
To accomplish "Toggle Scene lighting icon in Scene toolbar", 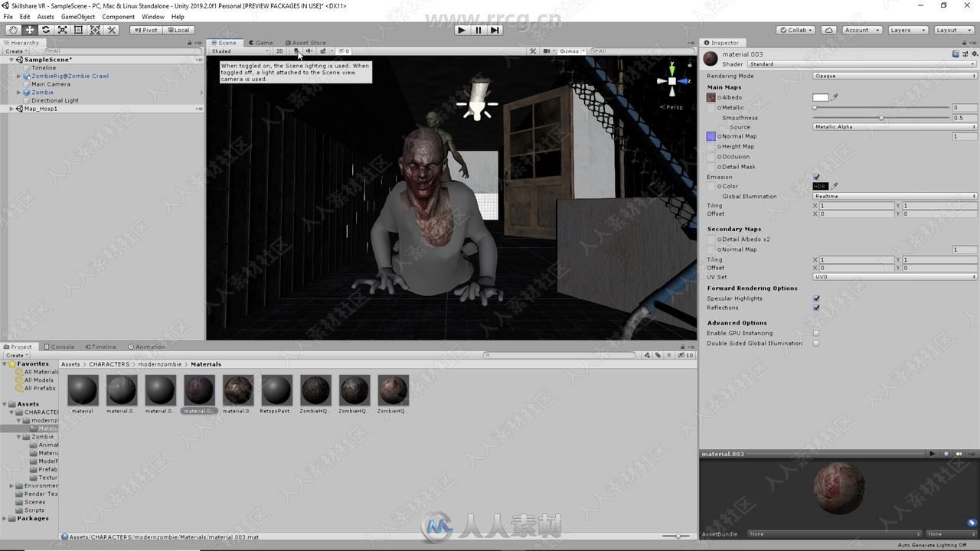I will tap(296, 51).
